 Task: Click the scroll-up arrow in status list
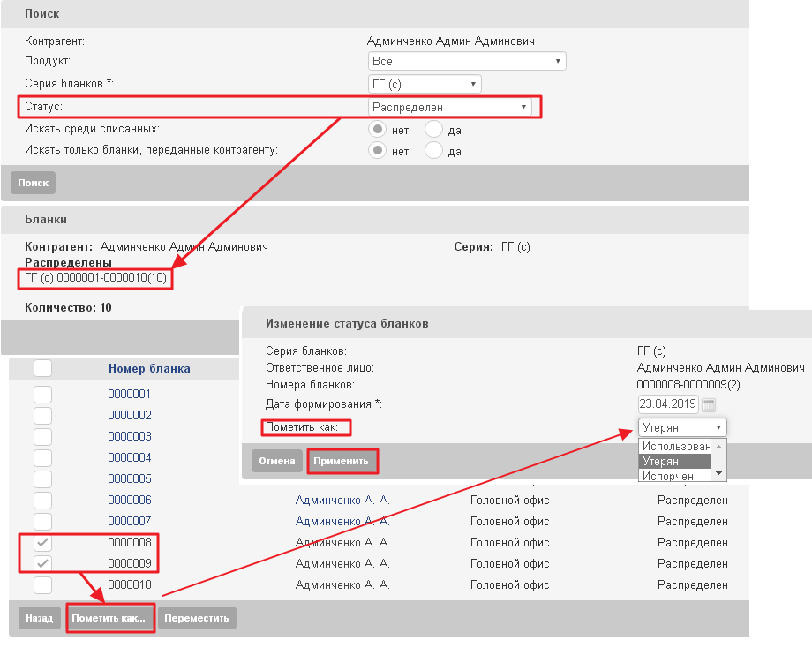718,447
